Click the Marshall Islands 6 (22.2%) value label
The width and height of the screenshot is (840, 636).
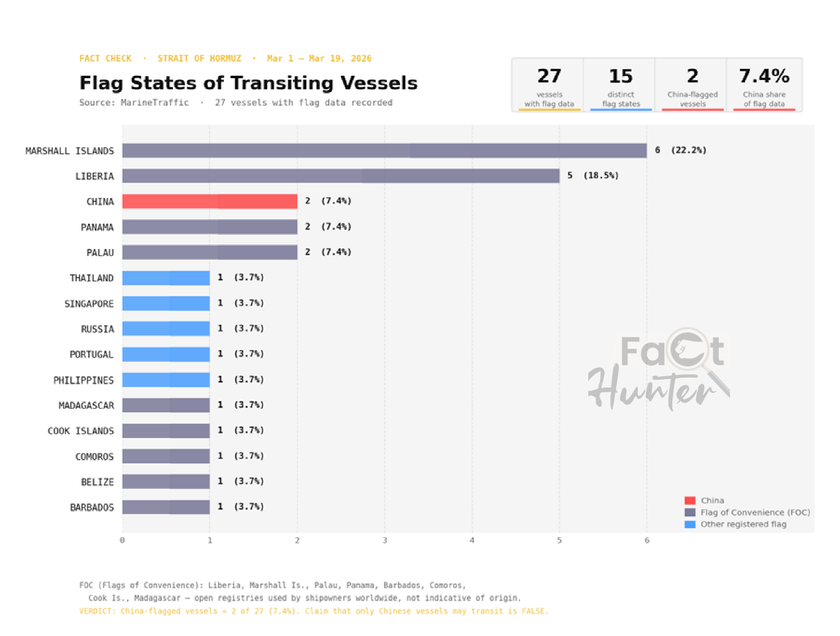tap(680, 150)
